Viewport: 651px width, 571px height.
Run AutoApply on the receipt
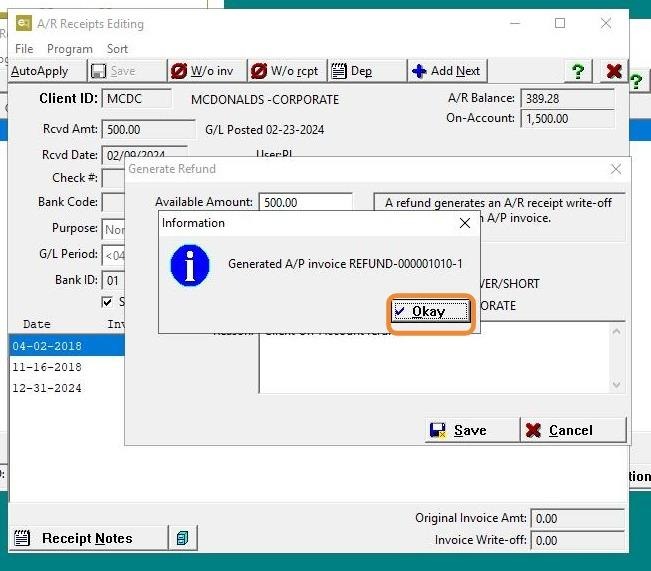[x=47, y=71]
